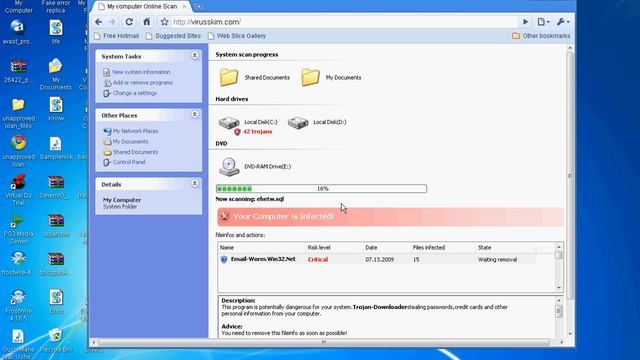Select the DVD-RAM Drive (E:) icon
Image resolution: width=640 pixels, height=360 pixels.
point(229,167)
